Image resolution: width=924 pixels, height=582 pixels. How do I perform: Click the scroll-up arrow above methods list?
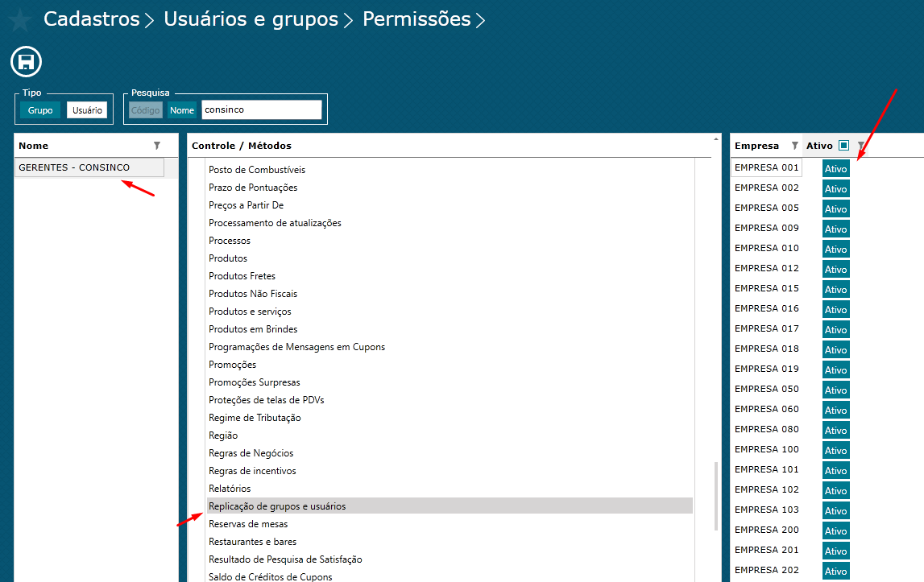pos(716,138)
